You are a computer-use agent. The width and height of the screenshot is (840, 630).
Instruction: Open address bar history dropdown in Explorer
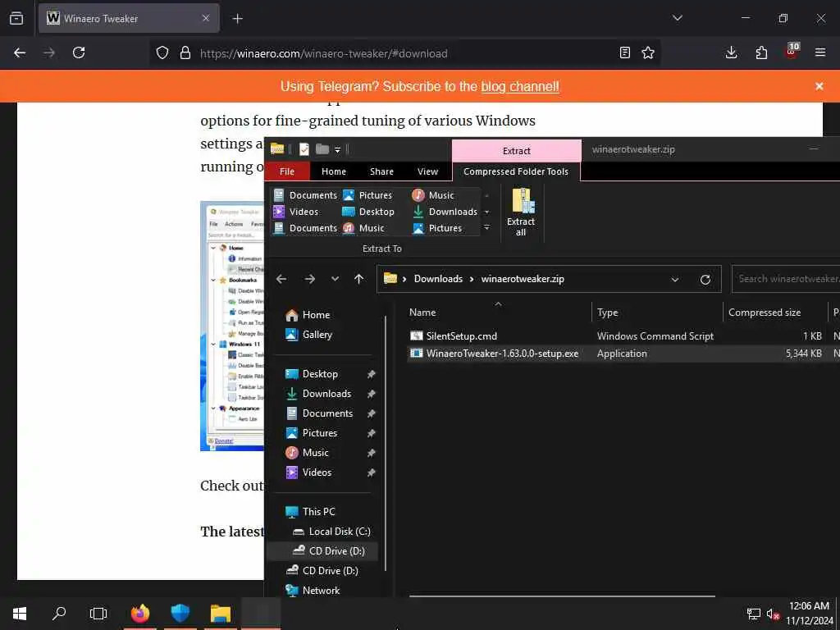point(675,279)
